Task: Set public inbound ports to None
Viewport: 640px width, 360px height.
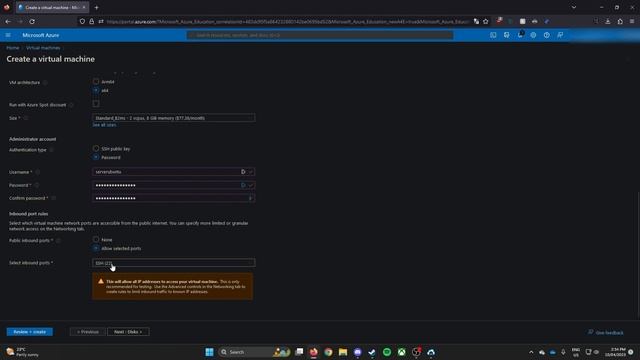Action: (96, 240)
